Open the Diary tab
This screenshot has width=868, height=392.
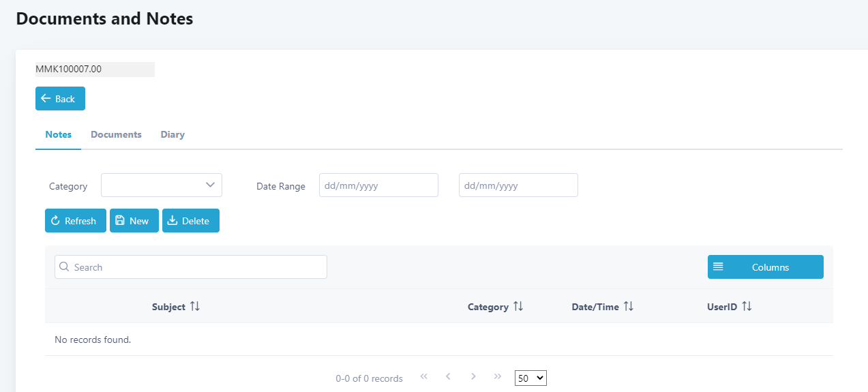click(173, 135)
